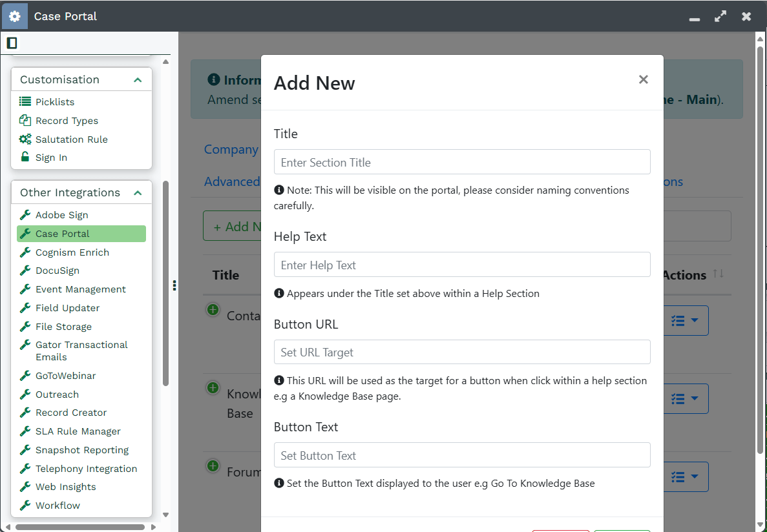Select Telephony Integration in sidebar
This screenshot has width=767, height=532.
(86, 469)
